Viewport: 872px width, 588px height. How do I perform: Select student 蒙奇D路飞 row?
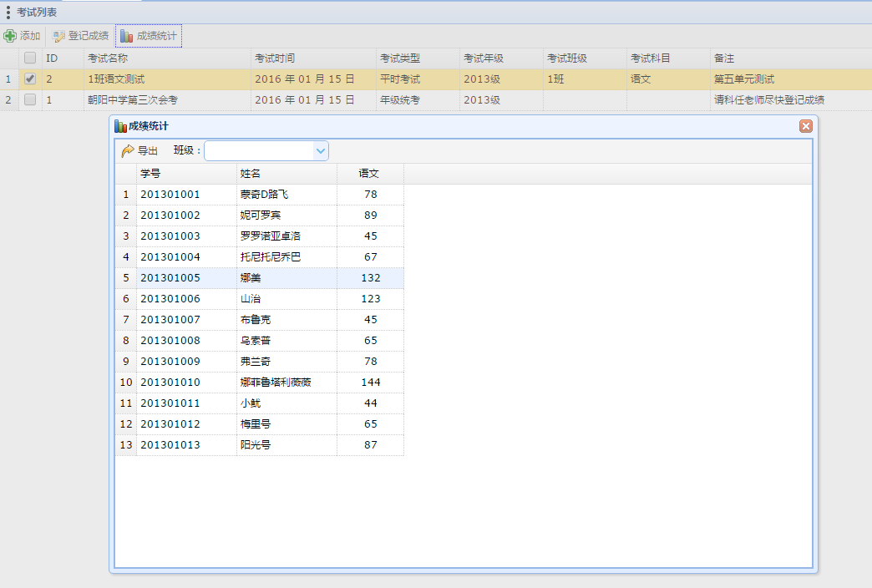259,194
